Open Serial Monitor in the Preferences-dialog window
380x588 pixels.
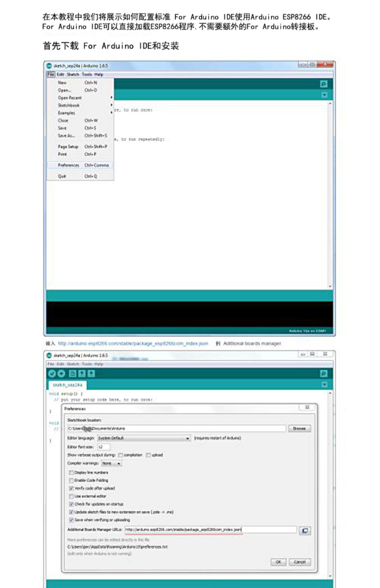click(x=324, y=374)
